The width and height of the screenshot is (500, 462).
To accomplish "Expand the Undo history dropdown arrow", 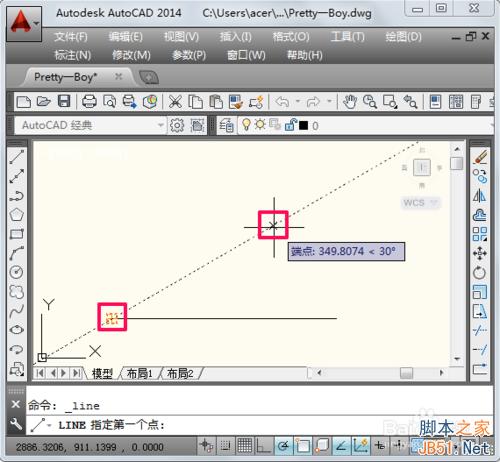I will 298,101.
